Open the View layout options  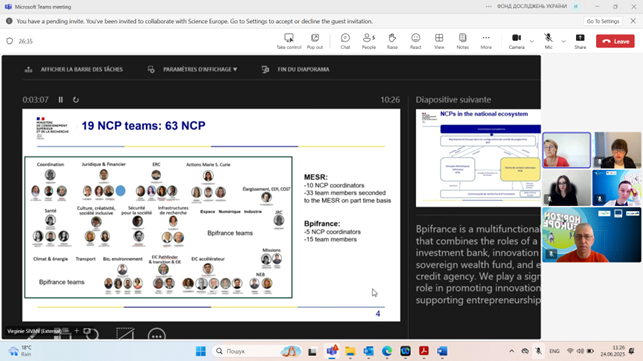click(439, 41)
